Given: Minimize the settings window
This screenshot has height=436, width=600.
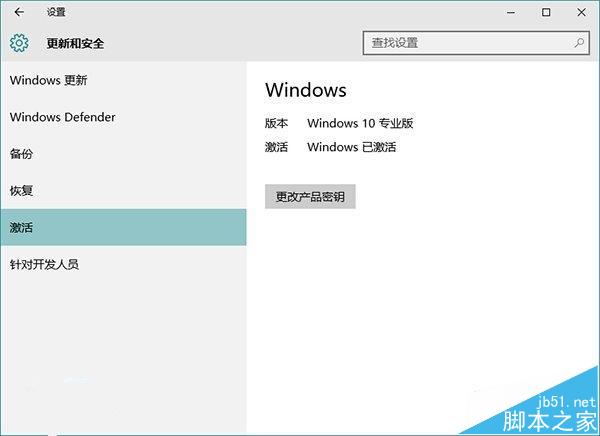Looking at the screenshot, I should pos(511,13).
